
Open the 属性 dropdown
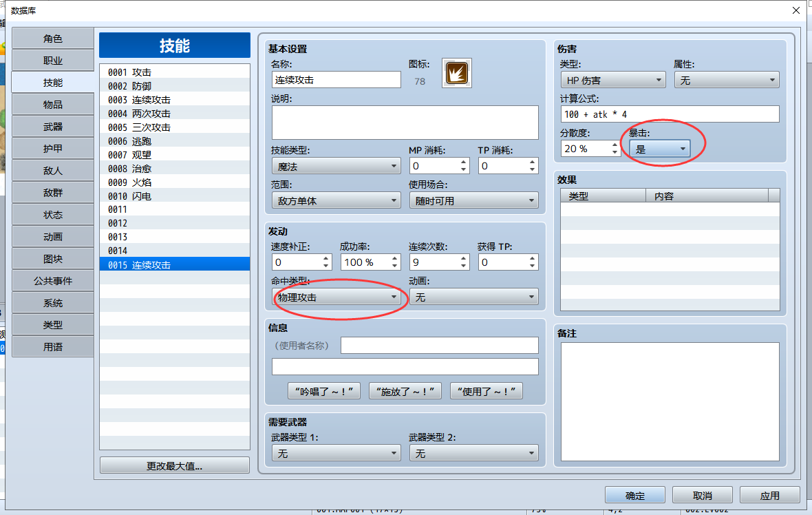click(727, 81)
